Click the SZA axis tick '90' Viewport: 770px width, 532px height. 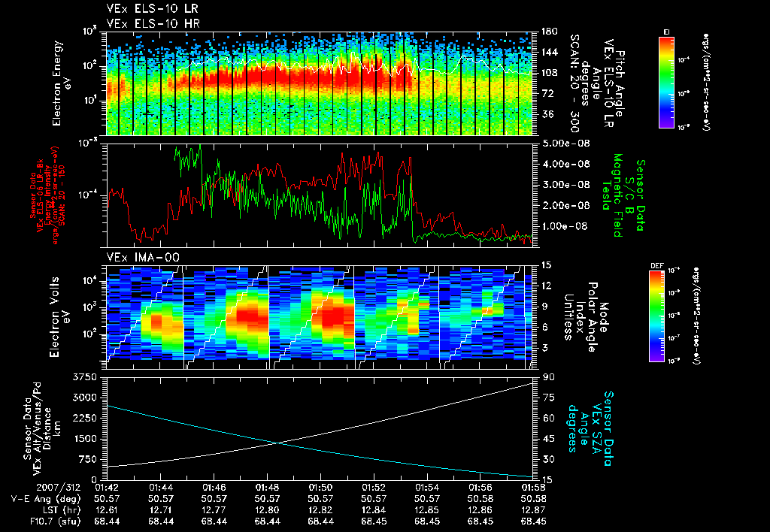(x=548, y=377)
